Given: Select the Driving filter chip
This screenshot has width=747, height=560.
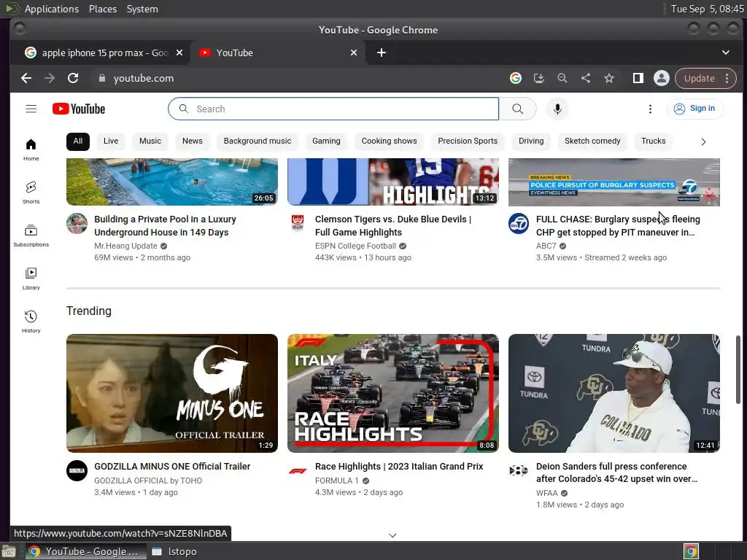Looking at the screenshot, I should point(531,141).
